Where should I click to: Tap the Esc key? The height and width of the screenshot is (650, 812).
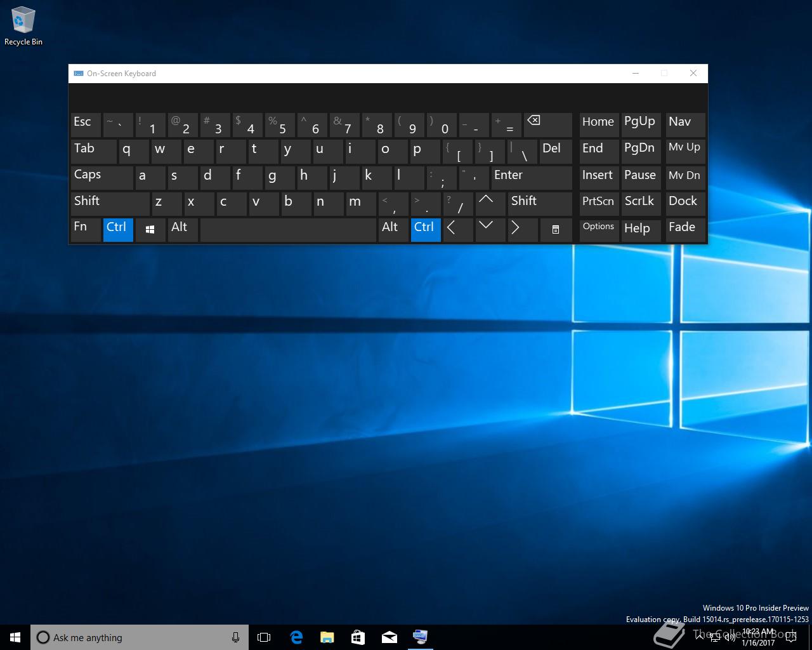click(x=86, y=124)
